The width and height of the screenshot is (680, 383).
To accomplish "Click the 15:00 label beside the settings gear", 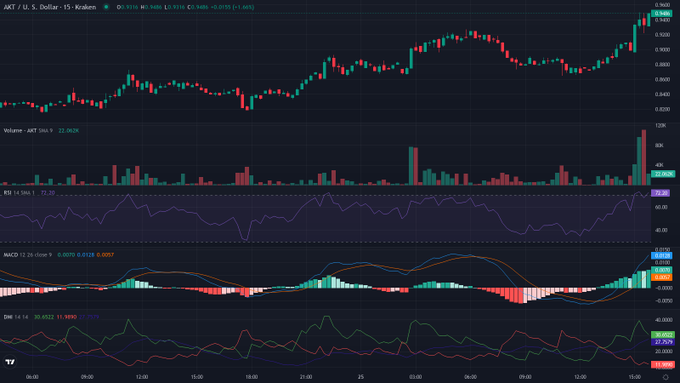I will [x=635, y=377].
